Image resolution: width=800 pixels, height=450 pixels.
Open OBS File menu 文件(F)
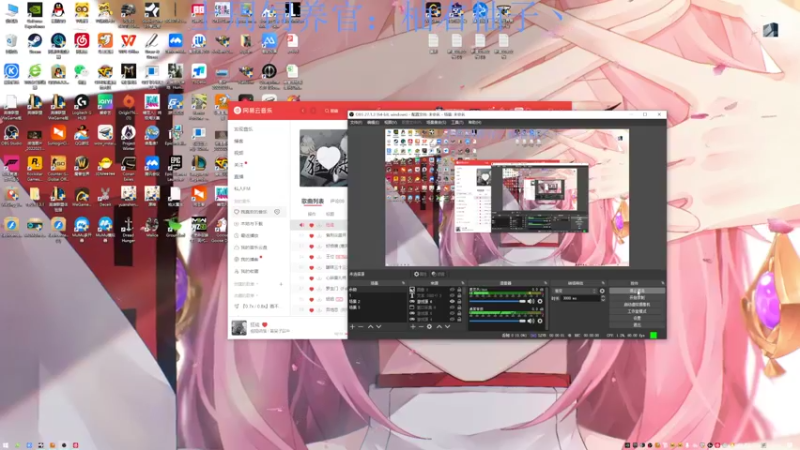(356, 122)
